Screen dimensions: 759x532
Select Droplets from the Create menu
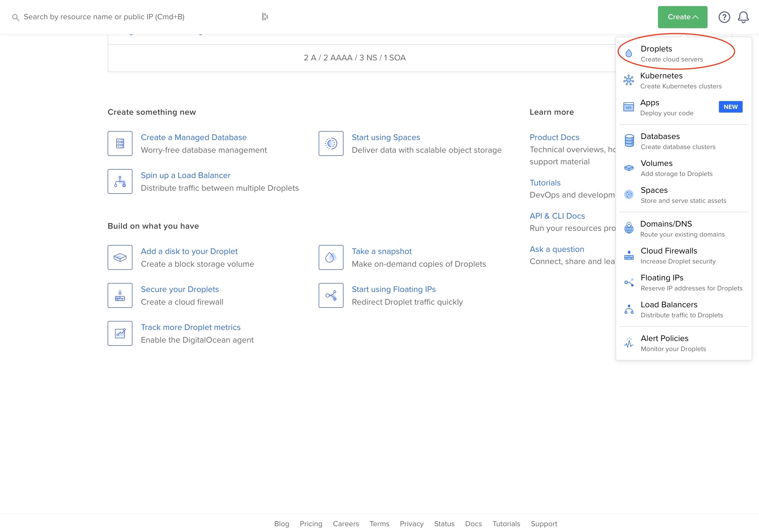[683, 54]
